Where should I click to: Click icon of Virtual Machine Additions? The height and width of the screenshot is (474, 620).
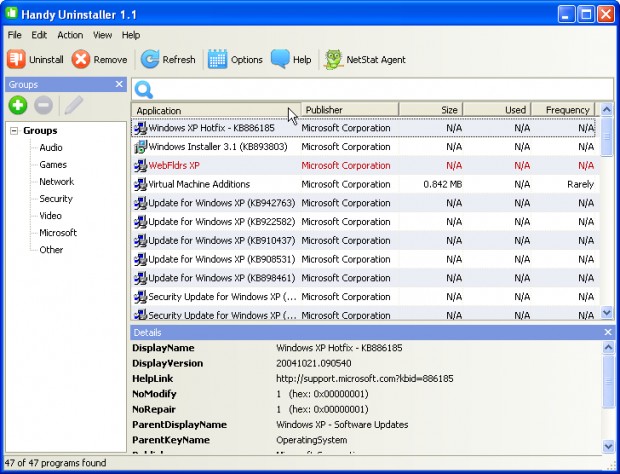(x=140, y=184)
